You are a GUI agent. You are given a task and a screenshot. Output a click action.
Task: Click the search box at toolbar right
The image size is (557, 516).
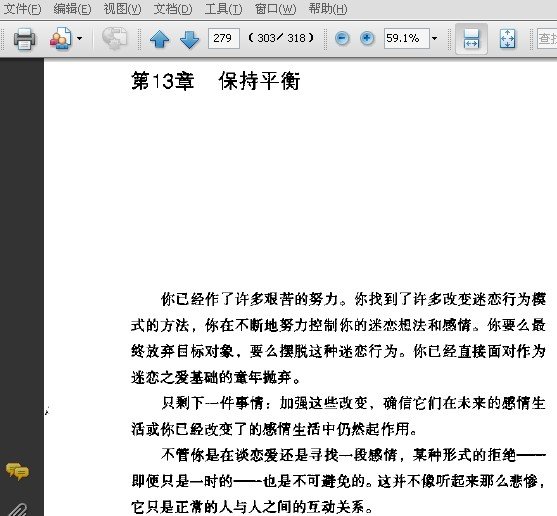coord(547,38)
